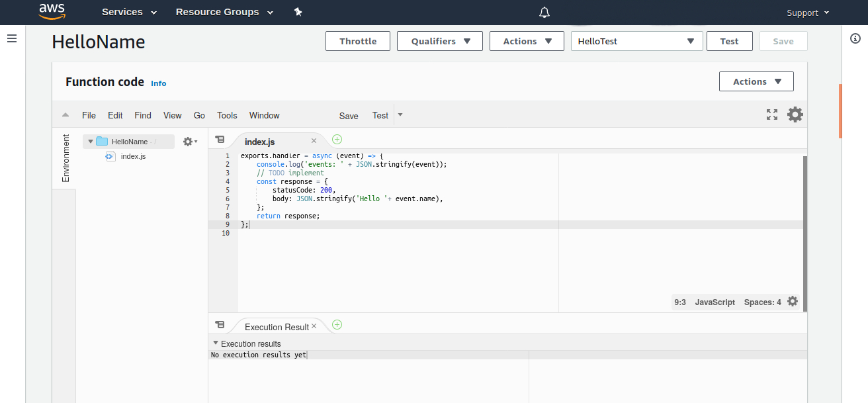The image size is (868, 403).
Task: Open the View menu
Action: click(173, 115)
